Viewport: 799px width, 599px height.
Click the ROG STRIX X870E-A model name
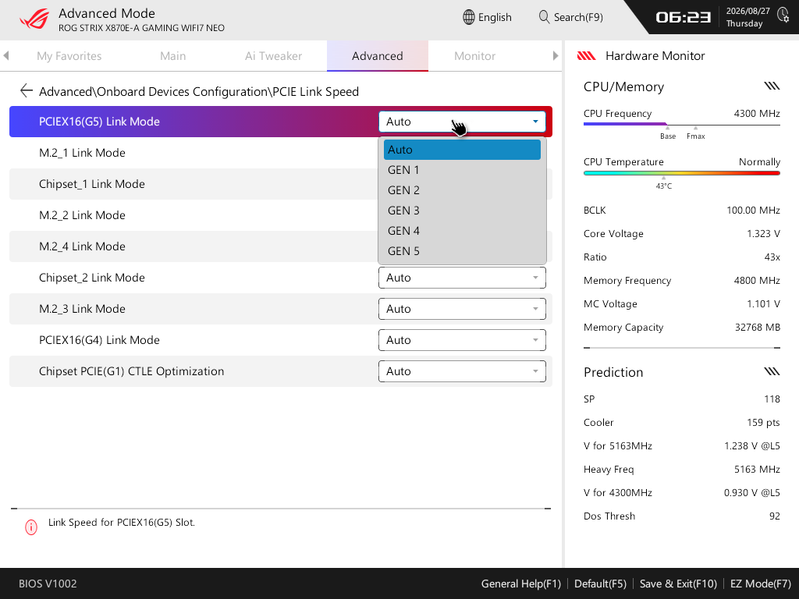click(141, 28)
